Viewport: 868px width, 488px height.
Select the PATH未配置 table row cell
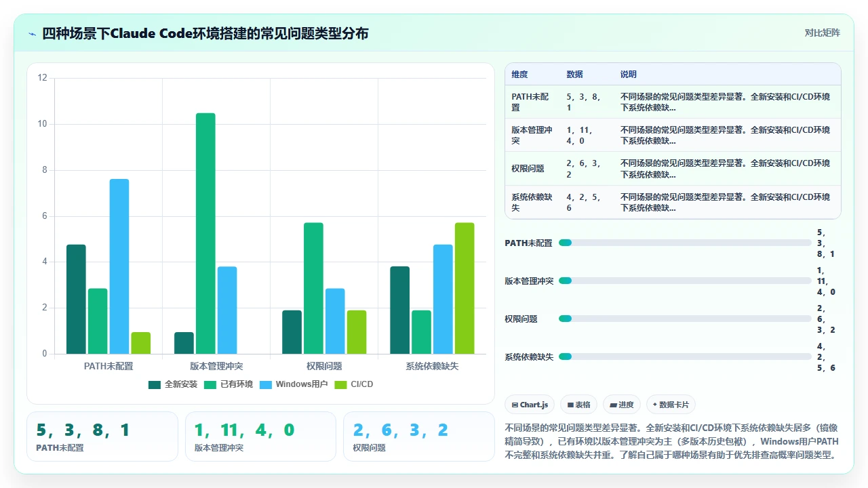tap(533, 102)
